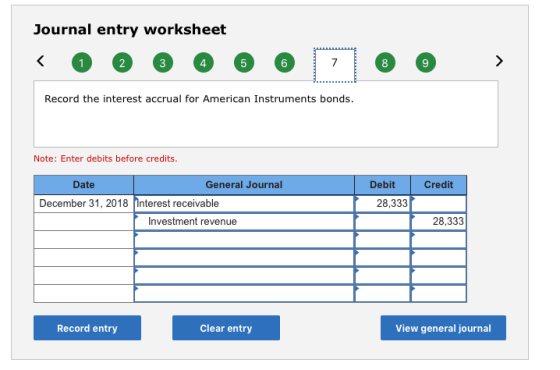The width and height of the screenshot is (560, 370).
Task: Click the debit field showing 28,333
Action: coord(382,204)
